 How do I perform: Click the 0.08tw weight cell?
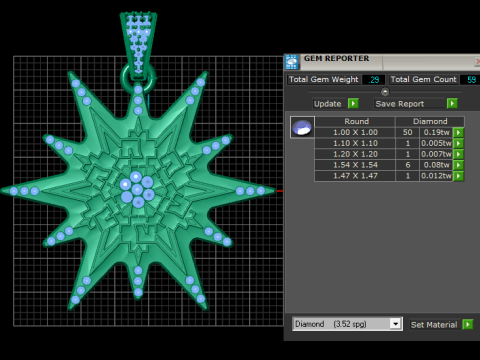click(x=436, y=165)
